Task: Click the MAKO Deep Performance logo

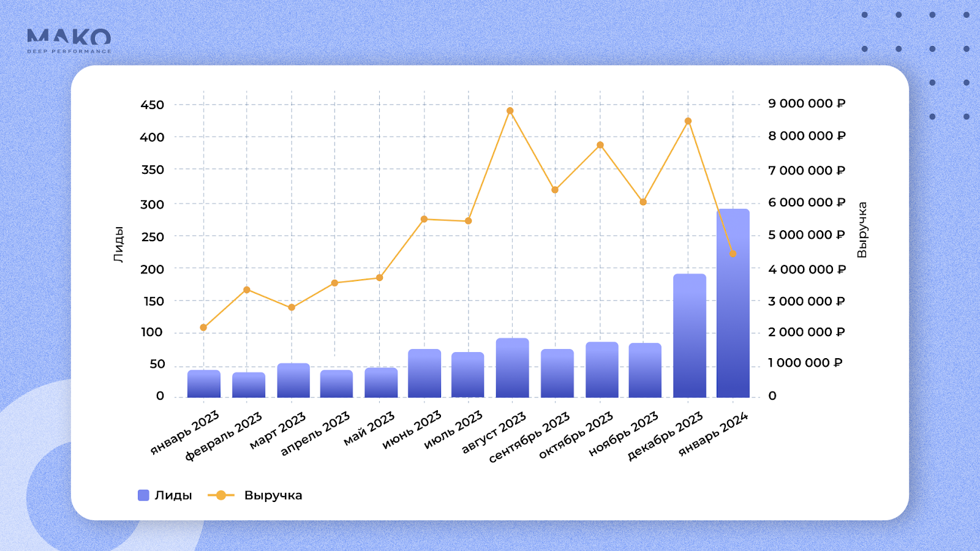Action: pos(69,41)
